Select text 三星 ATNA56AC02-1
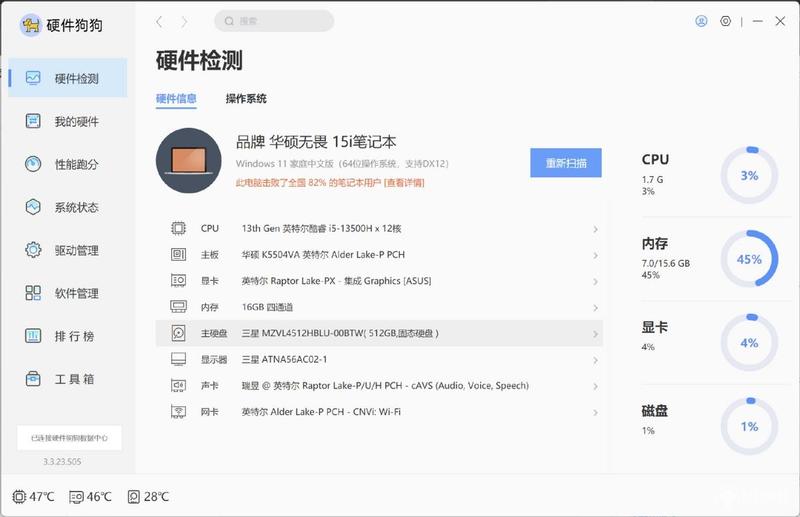The height and width of the screenshot is (517, 800). (x=284, y=359)
